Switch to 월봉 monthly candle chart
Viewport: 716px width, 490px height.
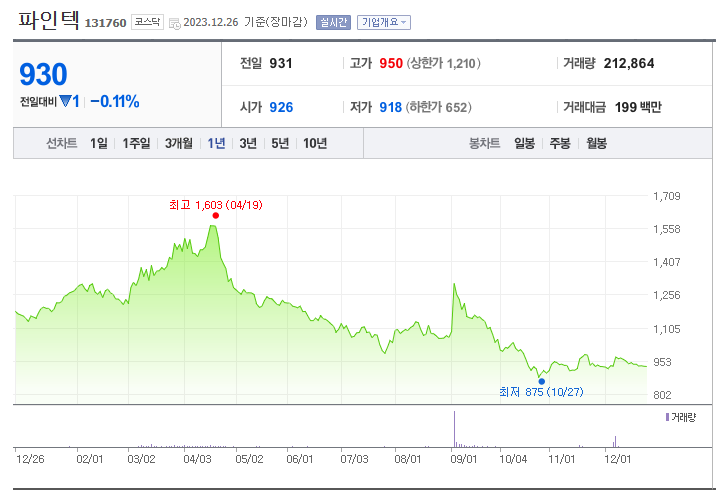click(596, 143)
